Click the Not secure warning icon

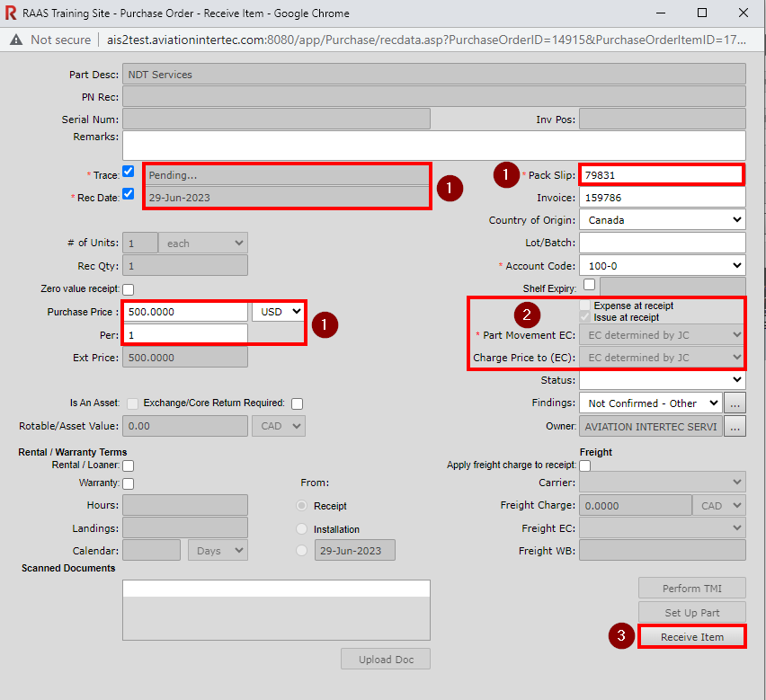(x=16, y=40)
